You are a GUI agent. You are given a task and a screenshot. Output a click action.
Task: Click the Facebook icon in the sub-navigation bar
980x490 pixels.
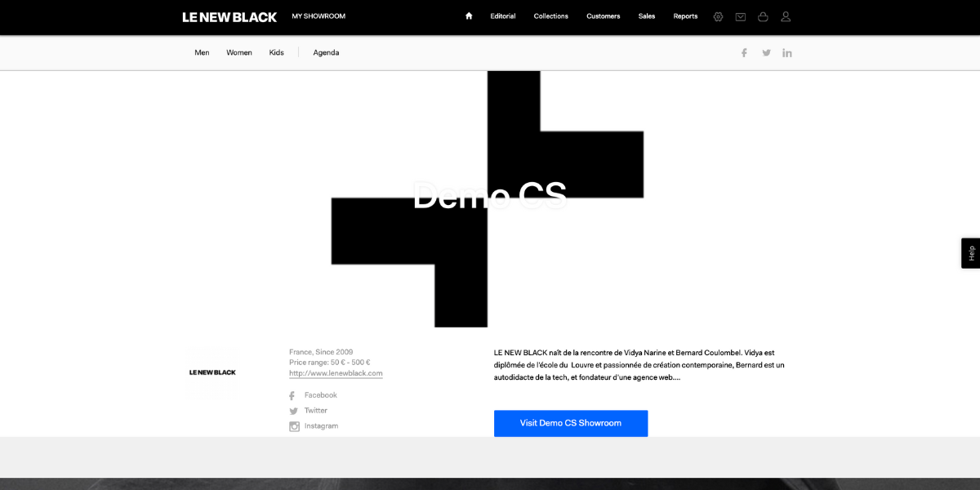click(744, 53)
